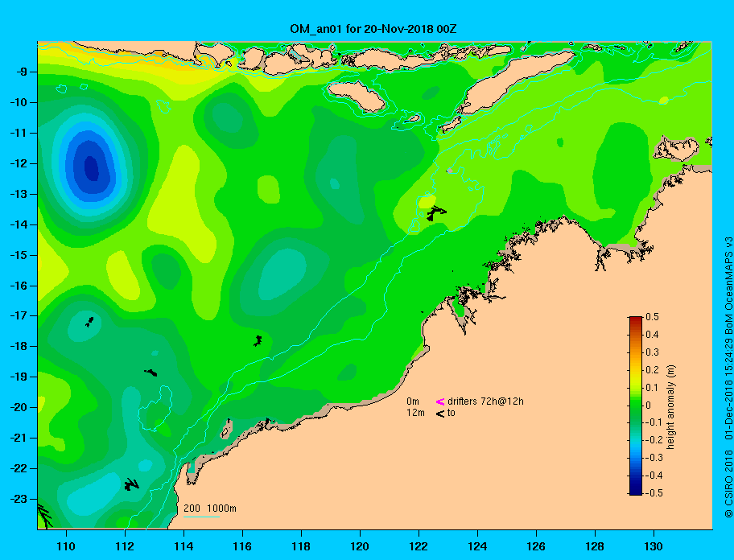Click the black drifter track near 112.2E, 22.5S
The width and height of the screenshot is (734, 560).
131,484
